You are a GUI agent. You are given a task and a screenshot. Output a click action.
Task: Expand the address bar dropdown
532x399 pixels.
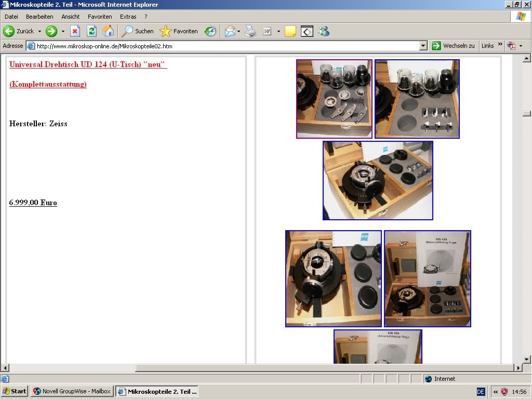(x=423, y=46)
